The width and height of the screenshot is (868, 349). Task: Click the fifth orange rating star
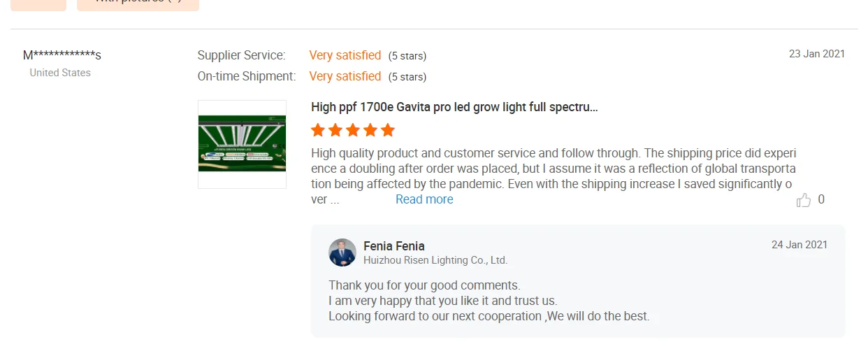click(x=388, y=130)
